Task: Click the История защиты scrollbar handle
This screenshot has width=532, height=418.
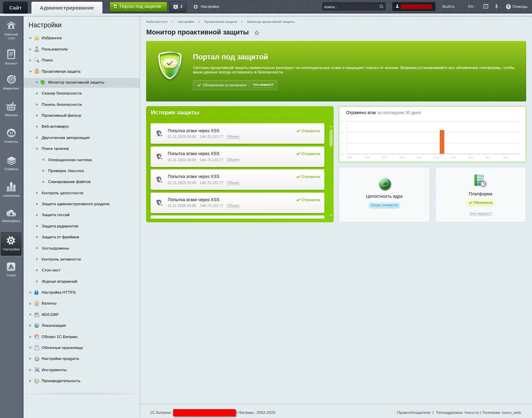Action: 331,138
